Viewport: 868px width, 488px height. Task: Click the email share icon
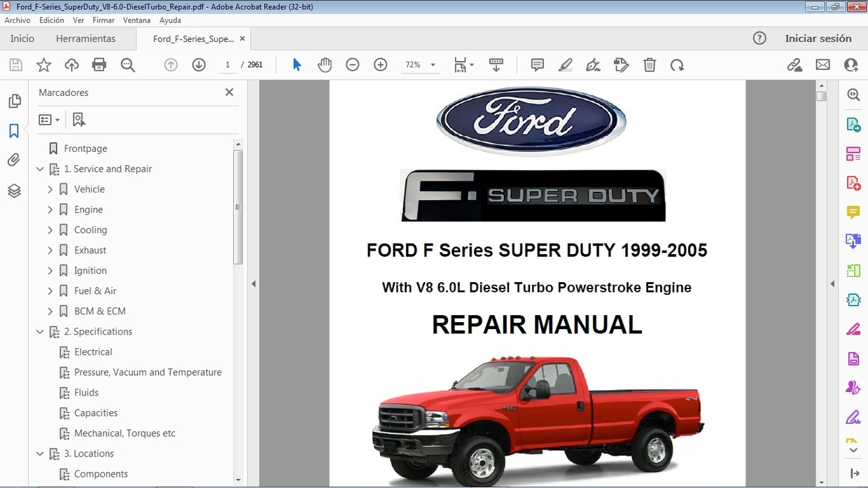(822, 64)
